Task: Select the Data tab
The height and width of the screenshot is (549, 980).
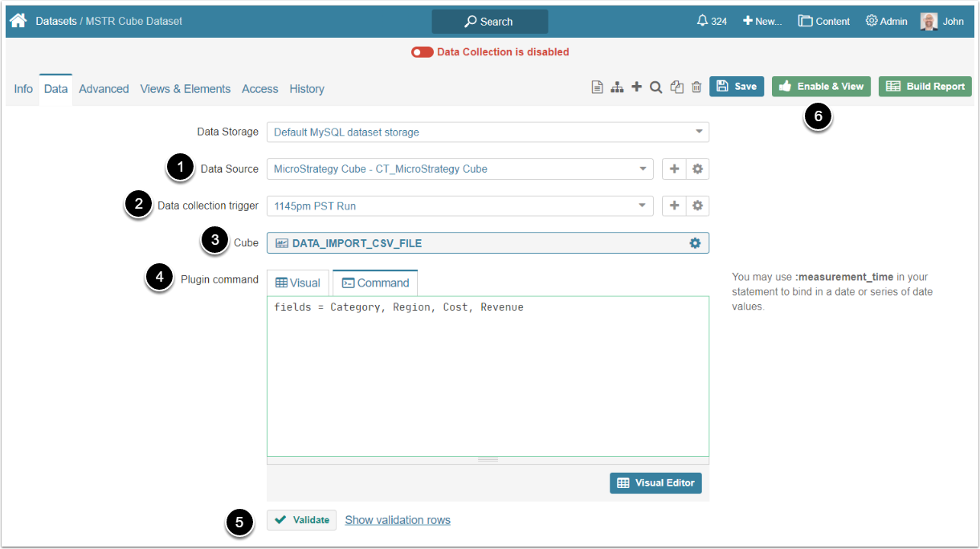Action: tap(55, 89)
